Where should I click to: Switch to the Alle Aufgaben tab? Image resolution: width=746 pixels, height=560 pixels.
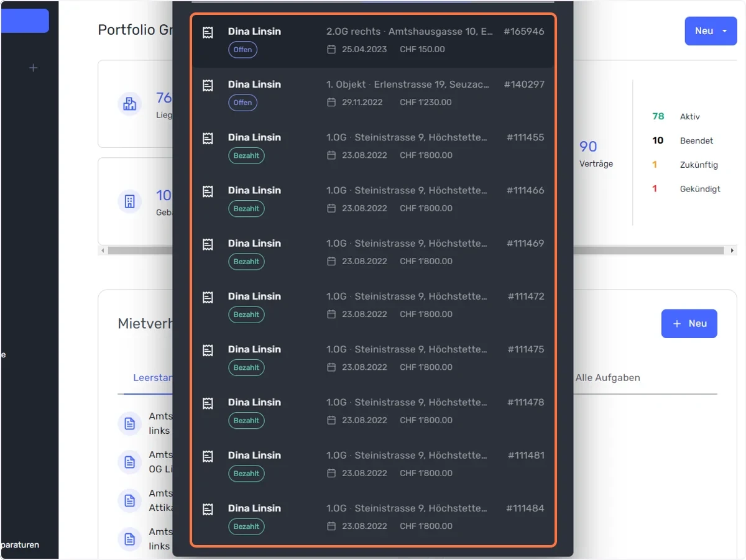[607, 378]
